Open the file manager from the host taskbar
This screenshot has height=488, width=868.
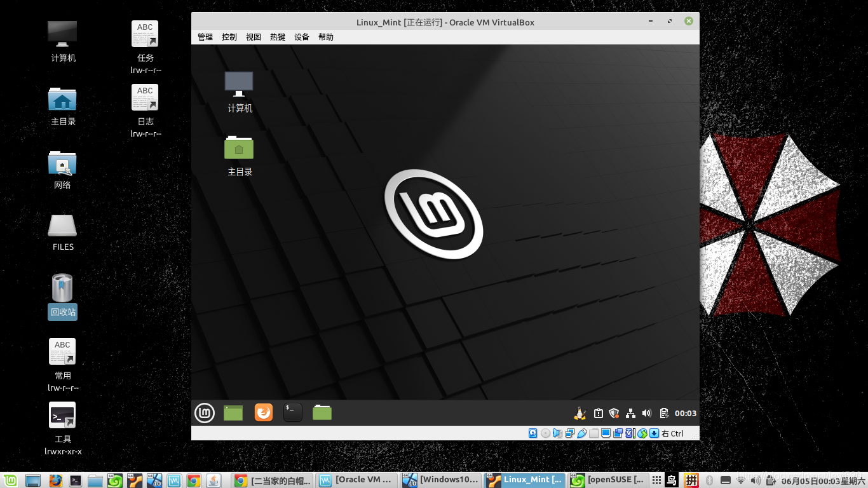pos(95,480)
